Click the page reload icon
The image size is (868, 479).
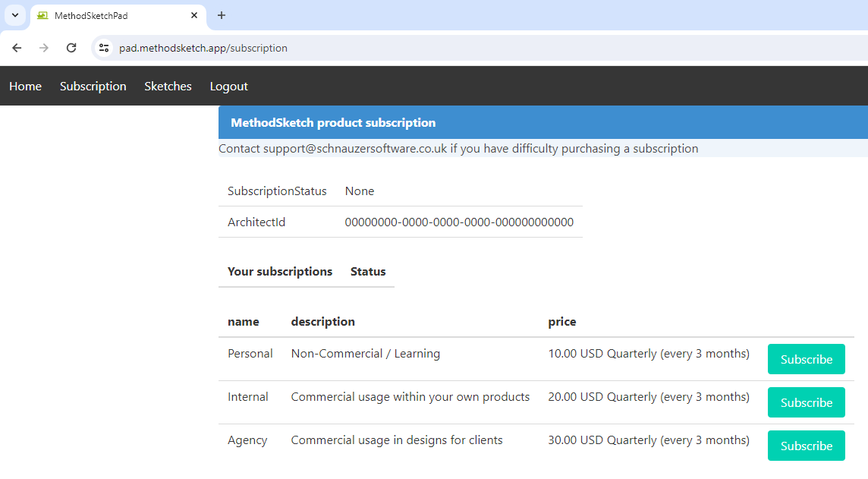click(x=71, y=48)
